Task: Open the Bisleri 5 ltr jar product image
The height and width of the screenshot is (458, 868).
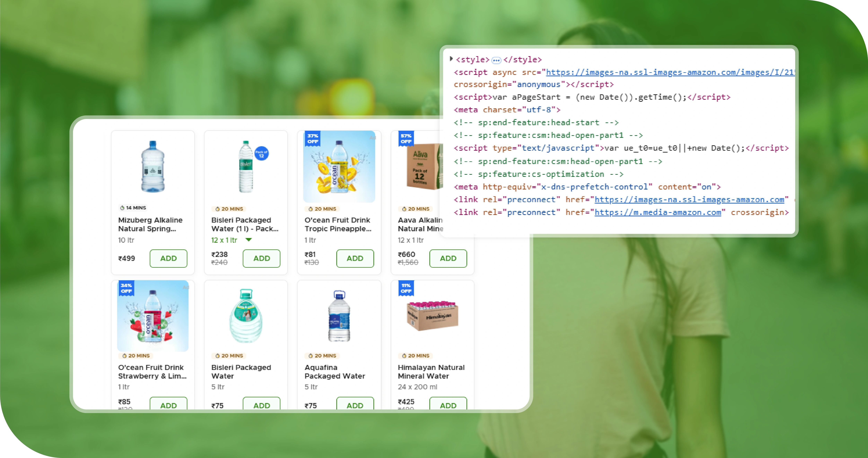Action: [246, 316]
